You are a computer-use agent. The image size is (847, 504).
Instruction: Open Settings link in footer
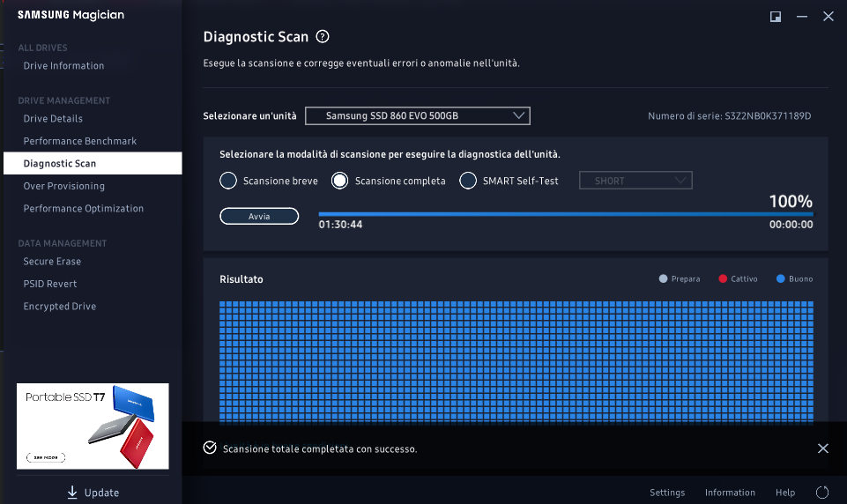click(x=667, y=493)
